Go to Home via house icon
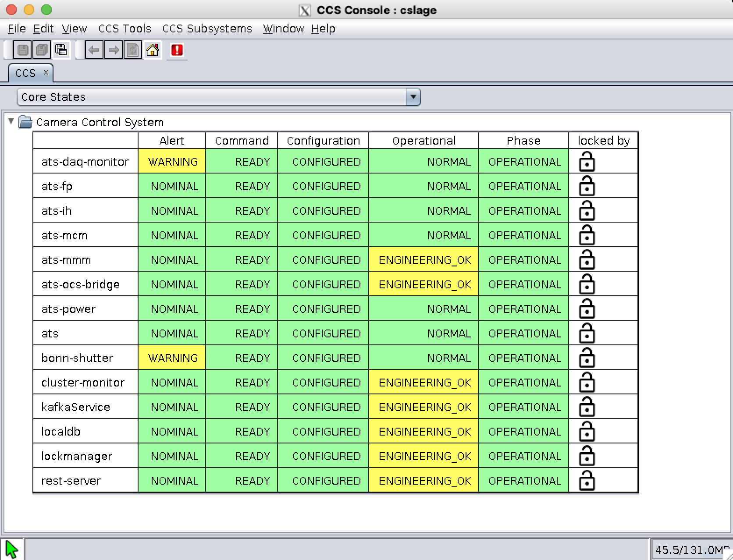This screenshot has height=560, width=733. [153, 50]
